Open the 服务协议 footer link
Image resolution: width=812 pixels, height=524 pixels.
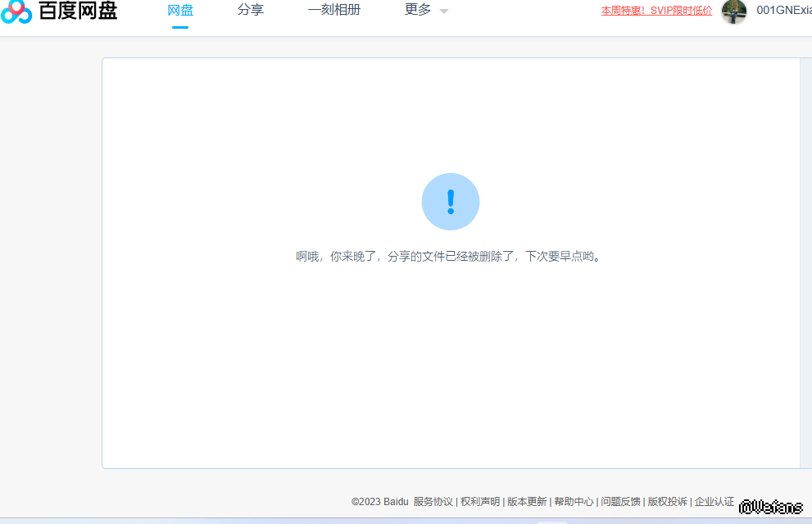pos(433,502)
